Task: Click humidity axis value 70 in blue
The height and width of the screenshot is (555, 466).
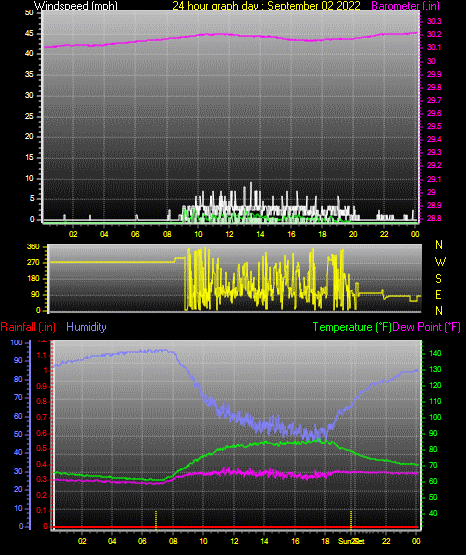Action: click(18, 397)
